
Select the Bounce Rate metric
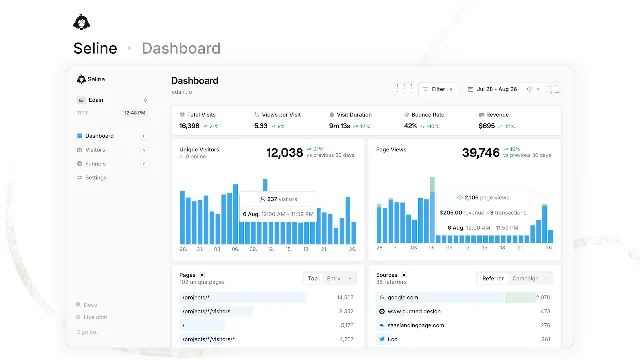424,120
